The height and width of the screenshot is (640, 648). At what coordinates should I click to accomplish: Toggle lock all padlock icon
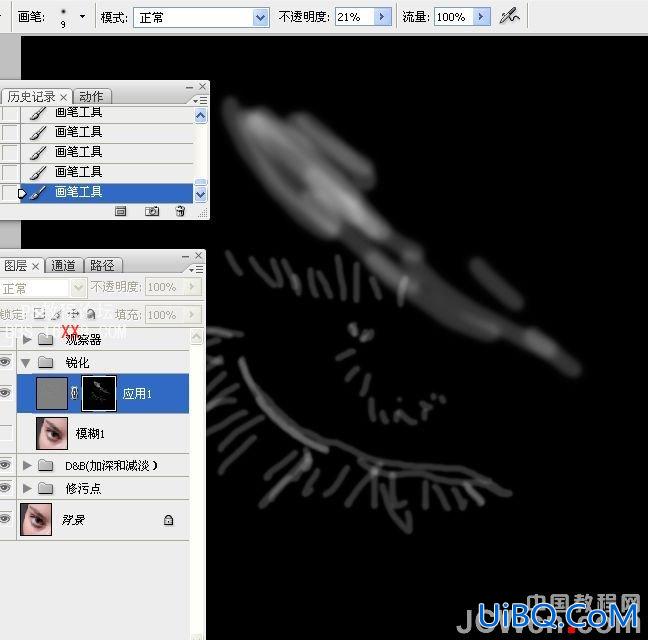pyautogui.click(x=91, y=314)
